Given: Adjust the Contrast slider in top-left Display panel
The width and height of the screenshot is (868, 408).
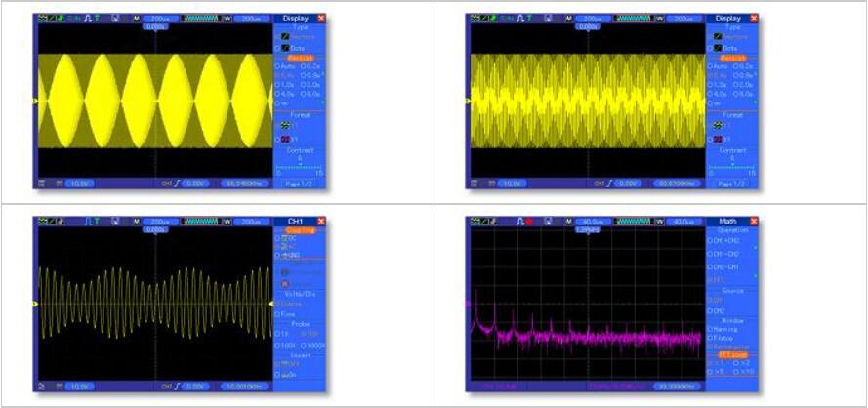Looking at the screenshot, I should 298,168.
